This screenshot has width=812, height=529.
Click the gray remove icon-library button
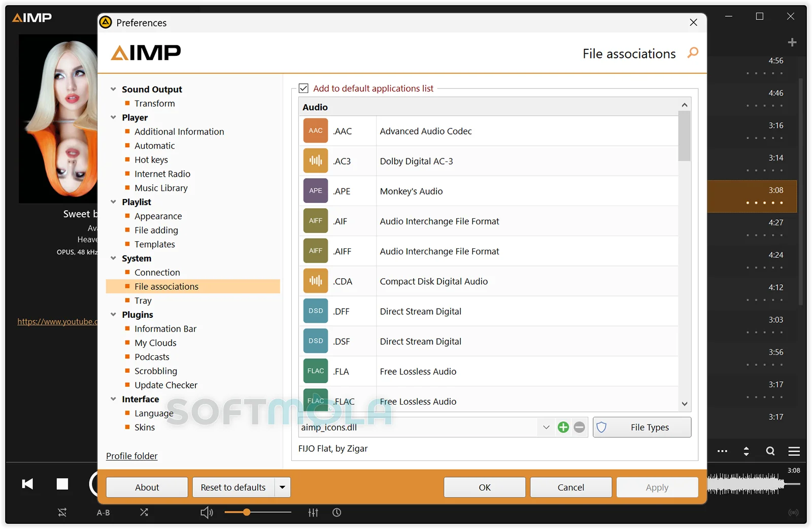click(x=579, y=427)
